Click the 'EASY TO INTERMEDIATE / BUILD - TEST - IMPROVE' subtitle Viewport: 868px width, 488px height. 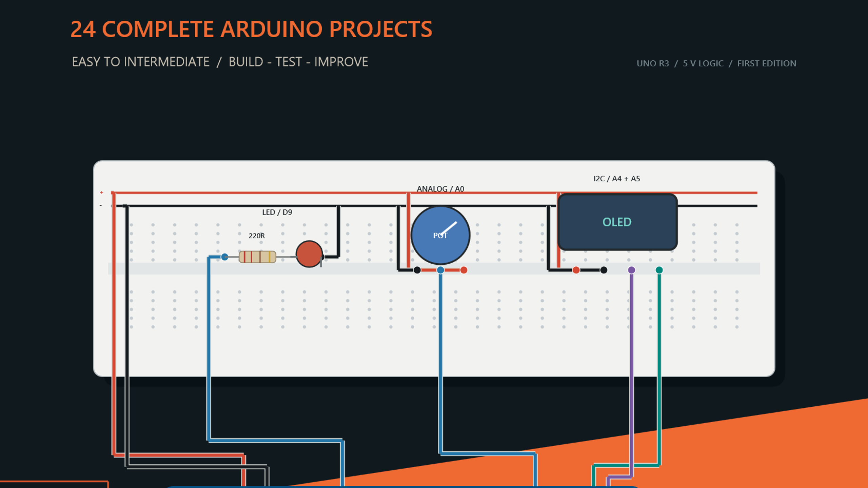pyautogui.click(x=220, y=62)
